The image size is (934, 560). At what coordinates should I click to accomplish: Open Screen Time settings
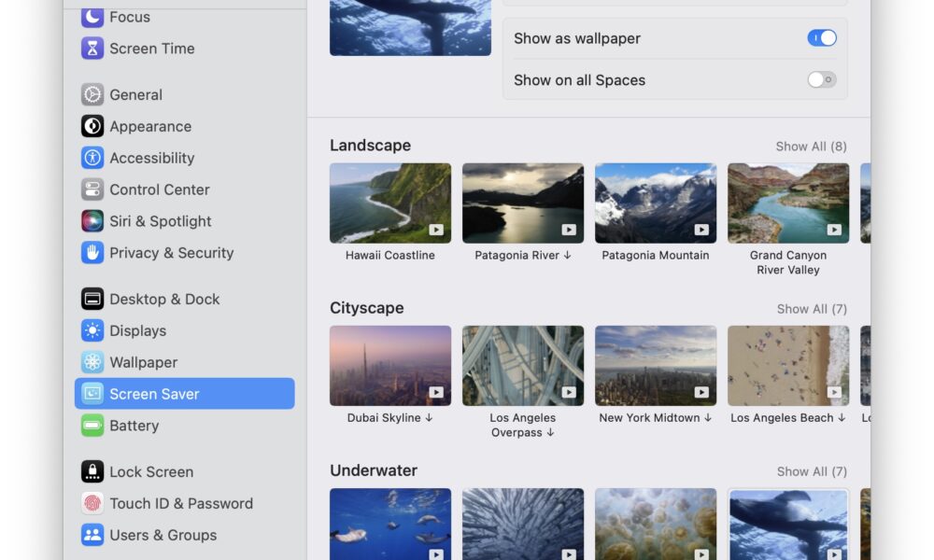185,49
